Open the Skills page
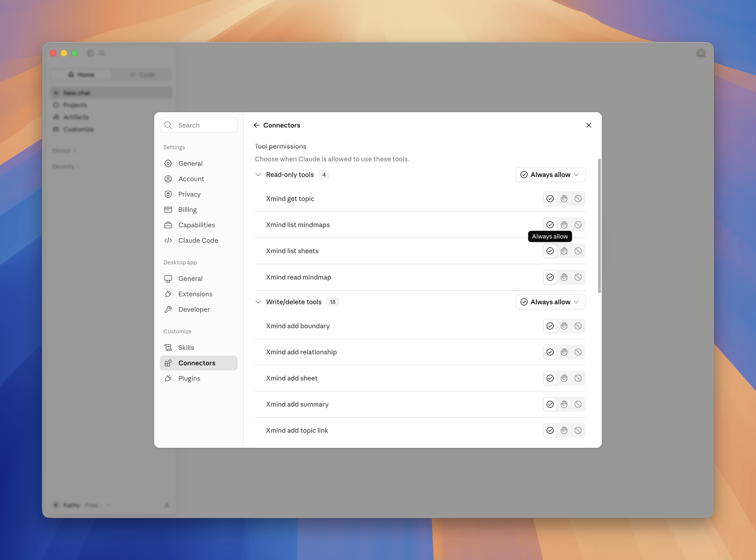 coord(198,347)
